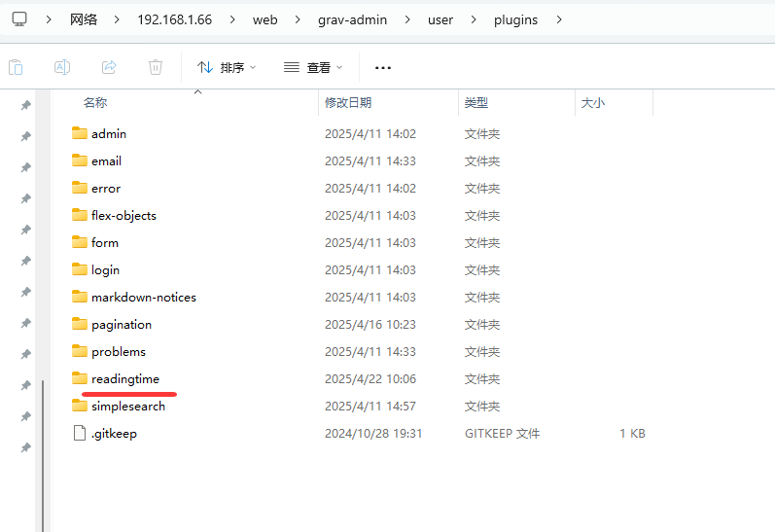This screenshot has width=775, height=532.
Task: Sort by the 大小 column header
Action: [x=593, y=103]
